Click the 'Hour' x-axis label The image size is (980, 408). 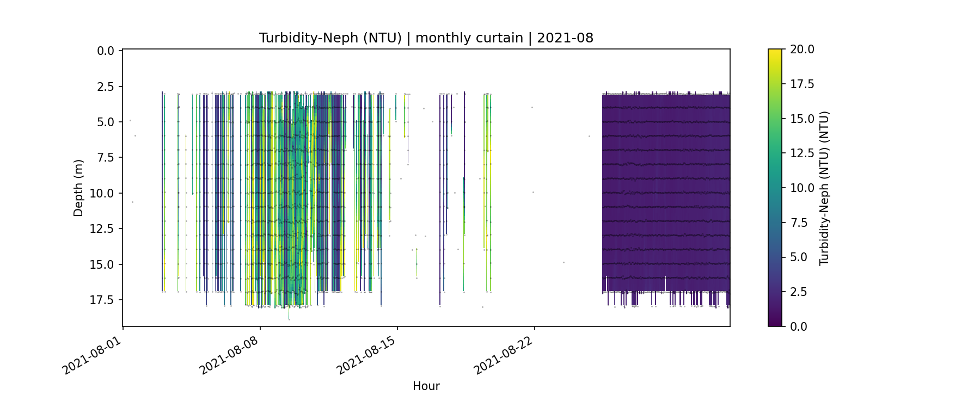click(426, 386)
